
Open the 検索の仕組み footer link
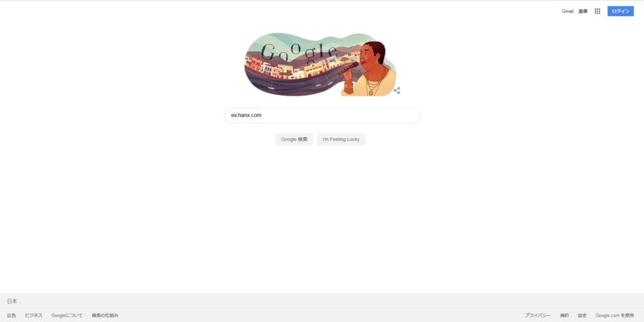point(105,316)
